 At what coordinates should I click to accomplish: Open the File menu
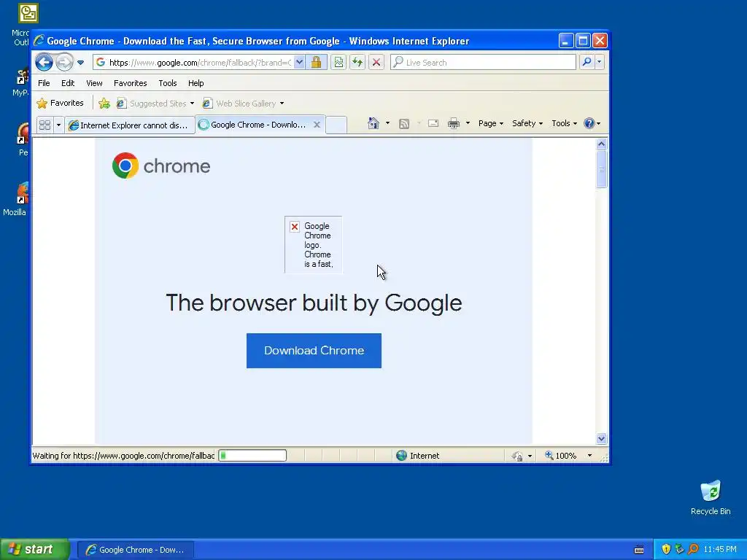click(44, 83)
